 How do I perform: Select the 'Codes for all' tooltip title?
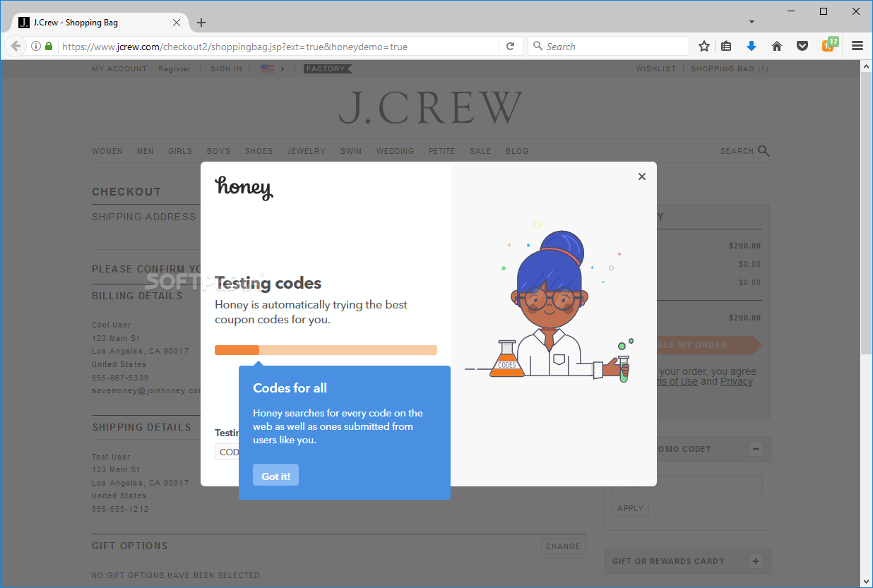pos(290,388)
